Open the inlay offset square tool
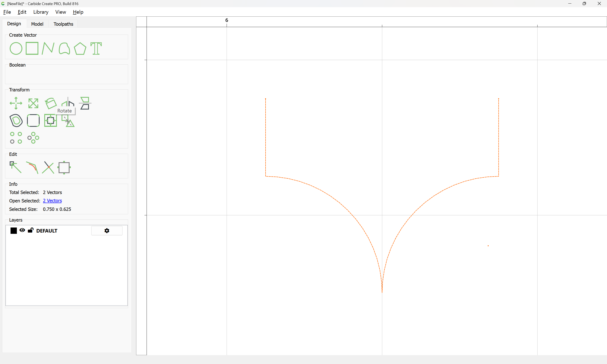The image size is (607, 364). [x=51, y=120]
